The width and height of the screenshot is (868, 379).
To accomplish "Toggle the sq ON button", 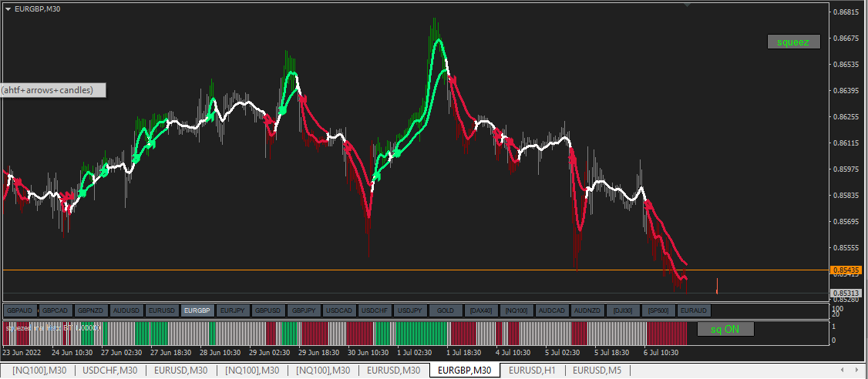I will click(x=725, y=329).
